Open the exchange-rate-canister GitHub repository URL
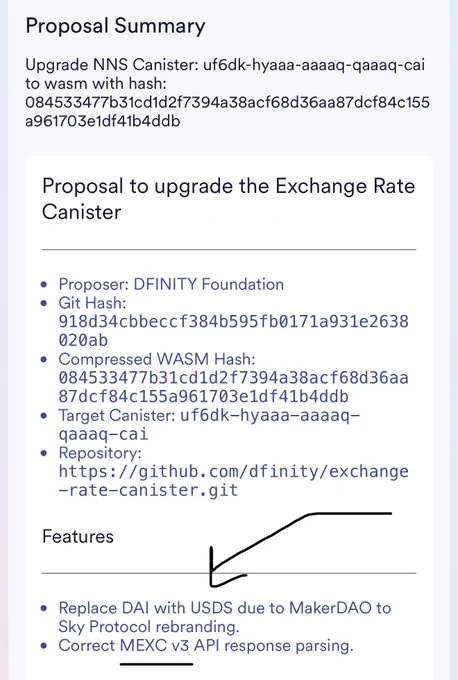 pyautogui.click(x=233, y=481)
